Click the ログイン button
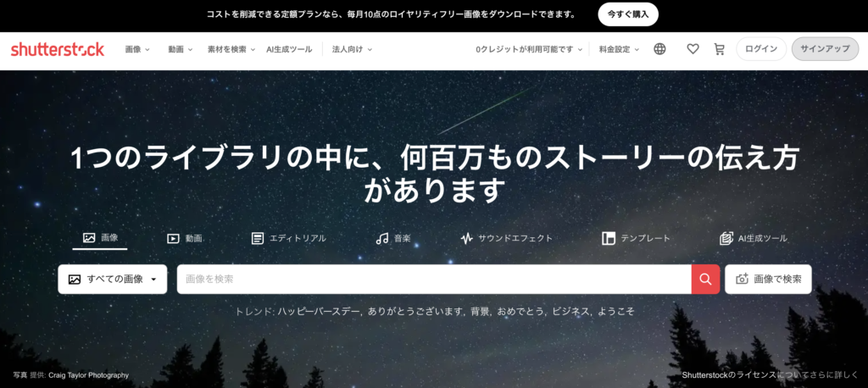868x388 pixels. click(761, 49)
